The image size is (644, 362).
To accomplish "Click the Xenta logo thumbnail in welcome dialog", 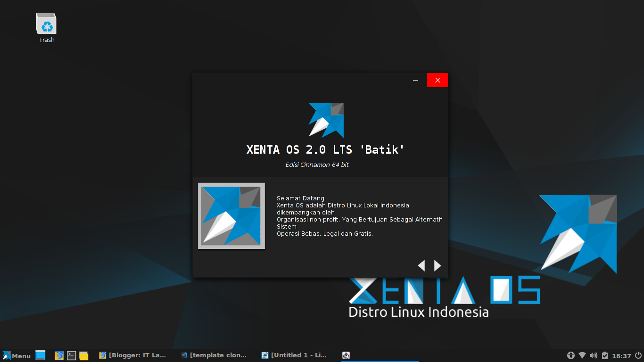I will [231, 216].
